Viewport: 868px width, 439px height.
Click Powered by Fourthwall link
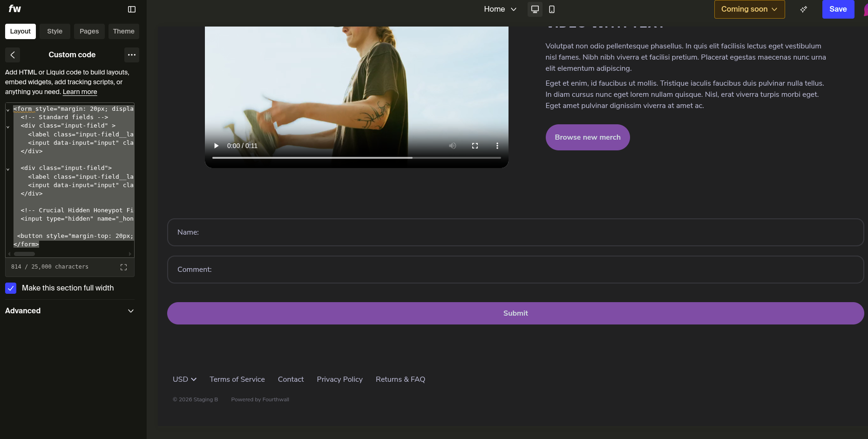(x=260, y=399)
